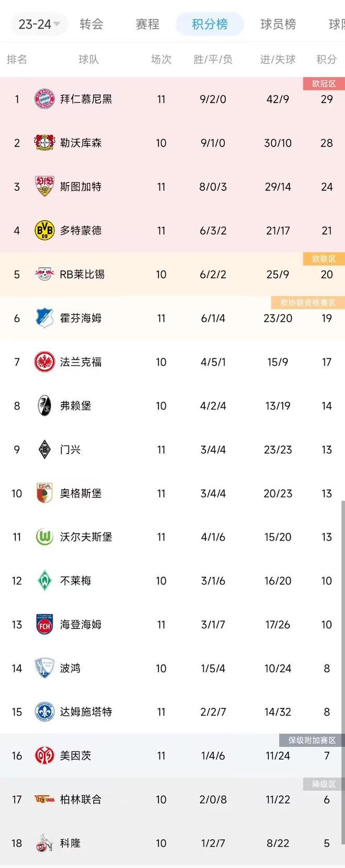Switch to the 赛程 tab
Image resolution: width=345 pixels, height=868 pixels.
point(147,24)
